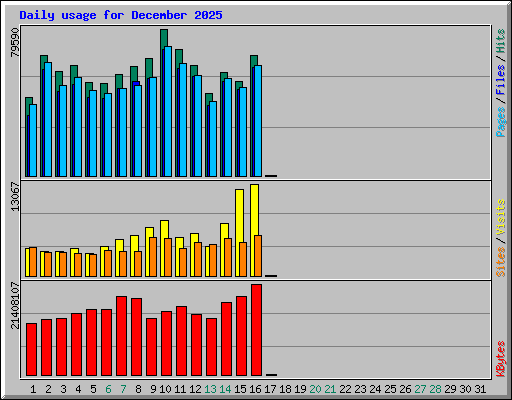
Task: Click day 15 on the x-axis
Action: 240,389
